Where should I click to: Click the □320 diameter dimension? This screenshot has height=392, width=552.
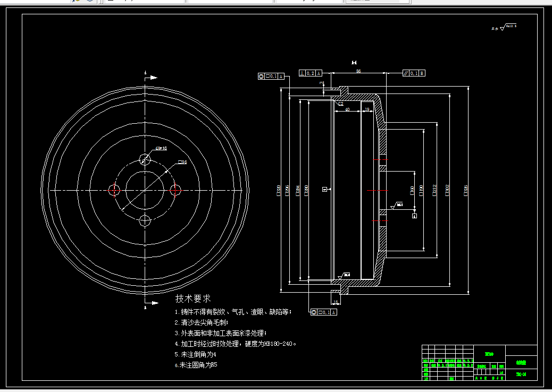click(279, 191)
